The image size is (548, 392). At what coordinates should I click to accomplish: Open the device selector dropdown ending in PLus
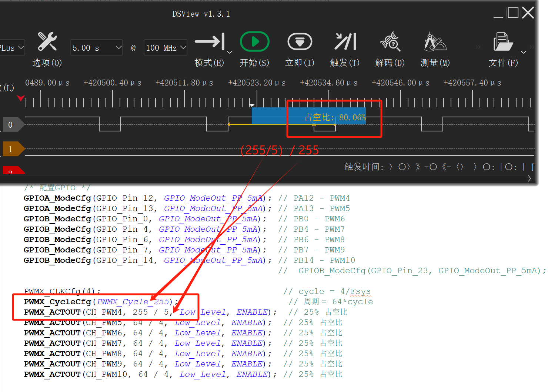(x=12, y=48)
